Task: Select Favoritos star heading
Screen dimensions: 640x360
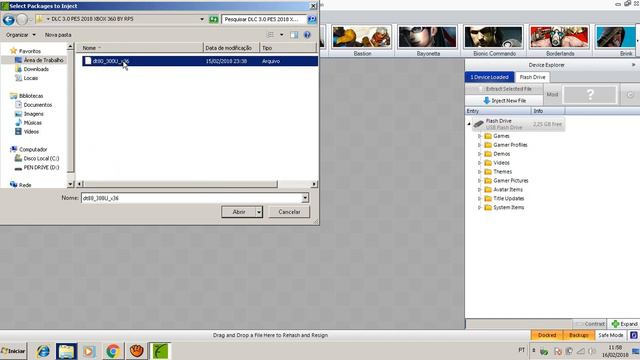Action: pyautogui.click(x=25, y=51)
